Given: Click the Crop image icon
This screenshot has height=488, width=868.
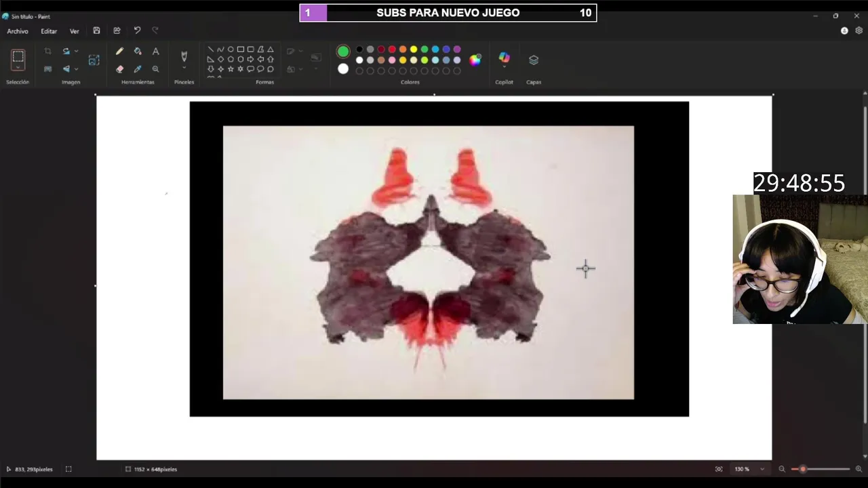Looking at the screenshot, I should (x=47, y=52).
